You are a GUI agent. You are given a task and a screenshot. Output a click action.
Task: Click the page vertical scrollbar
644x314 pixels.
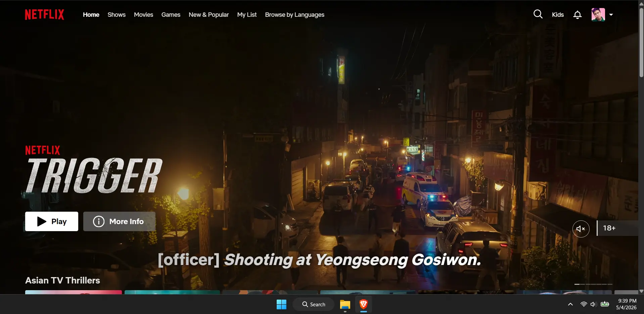[x=641, y=42]
